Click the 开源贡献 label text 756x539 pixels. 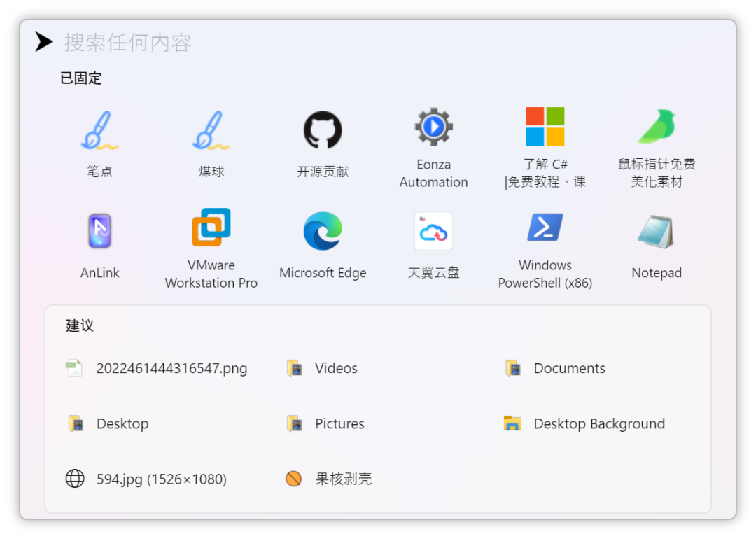click(323, 171)
